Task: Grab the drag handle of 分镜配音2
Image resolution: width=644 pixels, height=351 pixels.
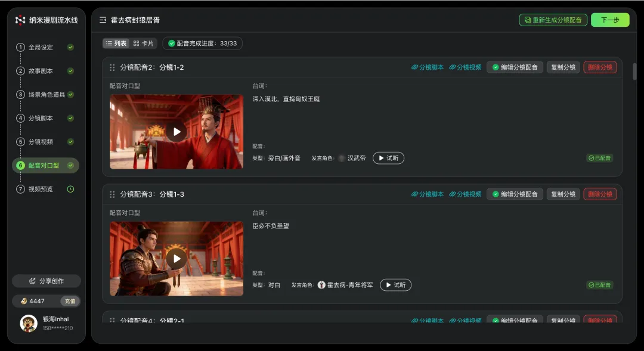Action: (112, 67)
